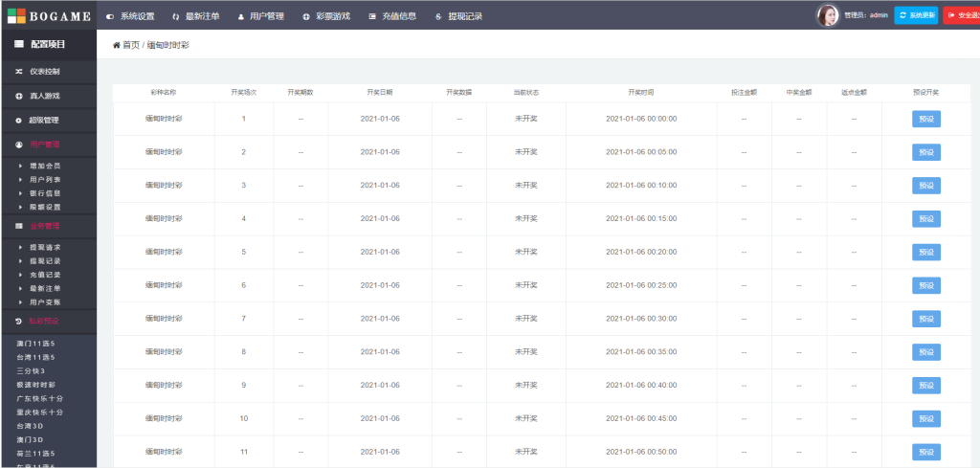Open the 真人游戏 sidebar item
Screen dimensions: 980x468
(48, 96)
